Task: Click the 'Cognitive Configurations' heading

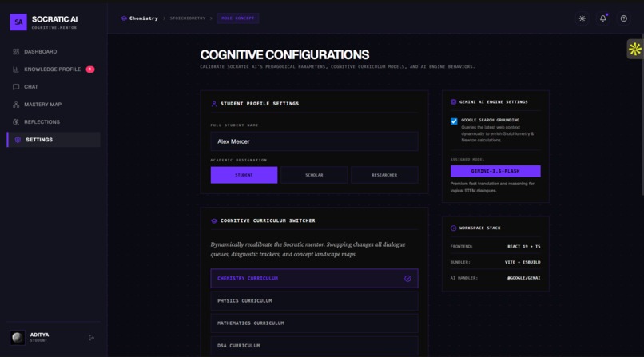Action: click(x=284, y=54)
